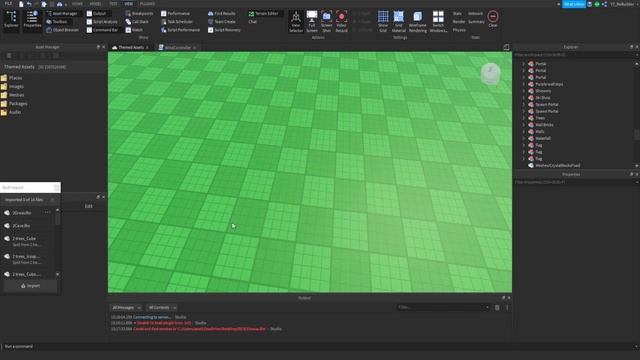Open the Team Create window
The image size is (640, 360).
(x=222, y=22)
